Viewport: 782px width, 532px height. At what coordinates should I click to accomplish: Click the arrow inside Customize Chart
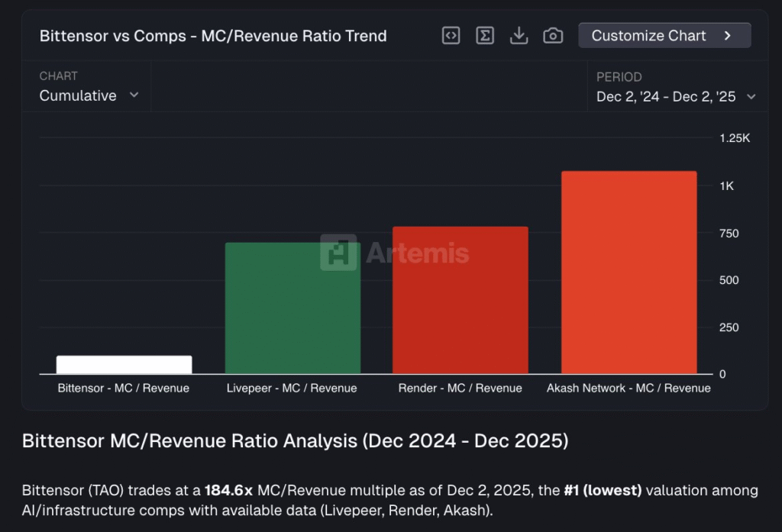pos(728,36)
